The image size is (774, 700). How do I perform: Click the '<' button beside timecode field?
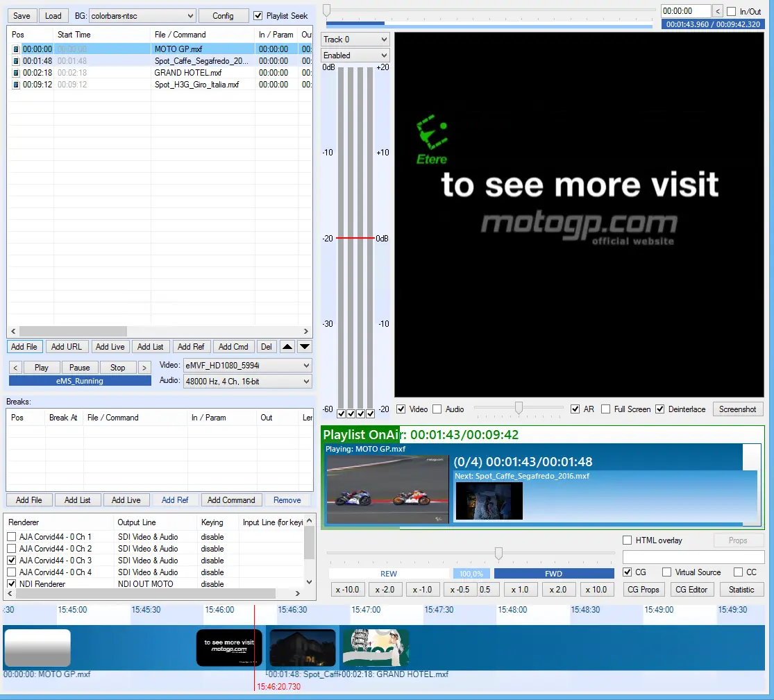point(718,11)
